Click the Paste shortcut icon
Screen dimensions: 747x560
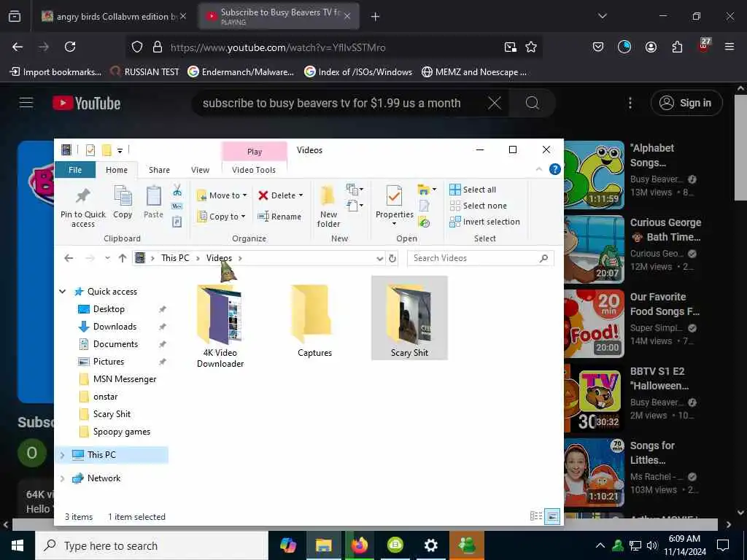tap(177, 222)
